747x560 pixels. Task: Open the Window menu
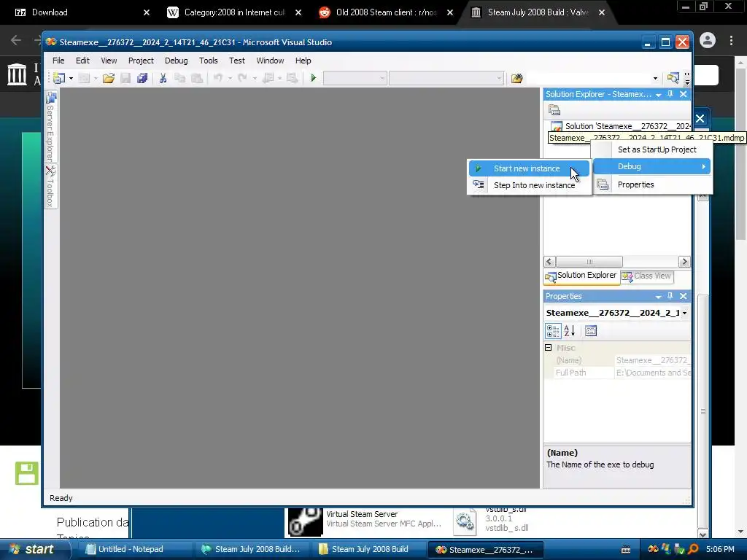tap(270, 61)
